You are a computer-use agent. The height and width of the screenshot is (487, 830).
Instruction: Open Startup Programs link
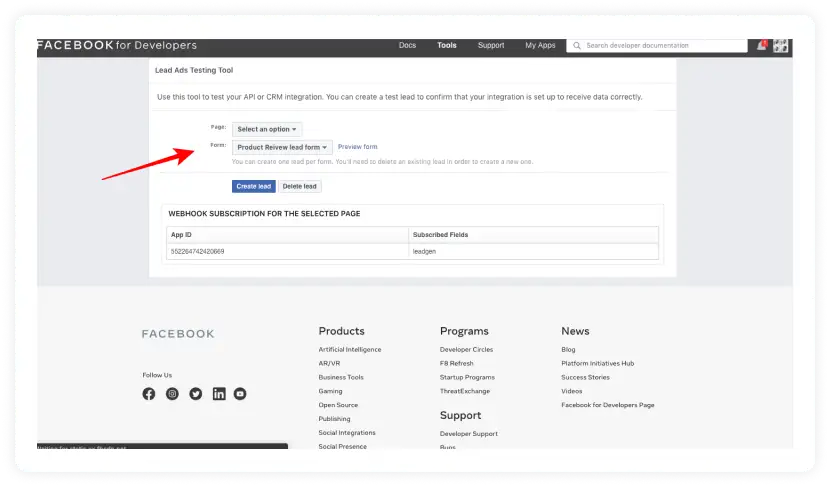[x=467, y=377]
